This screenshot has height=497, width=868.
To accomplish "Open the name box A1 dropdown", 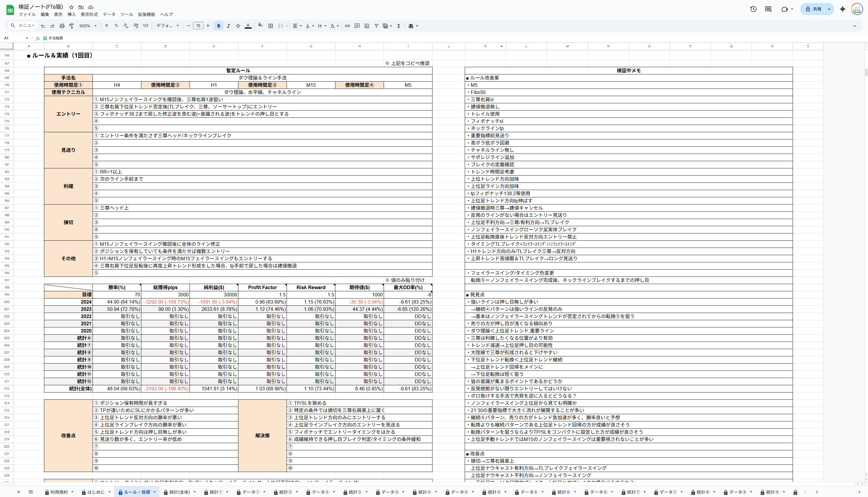I will pos(27,38).
